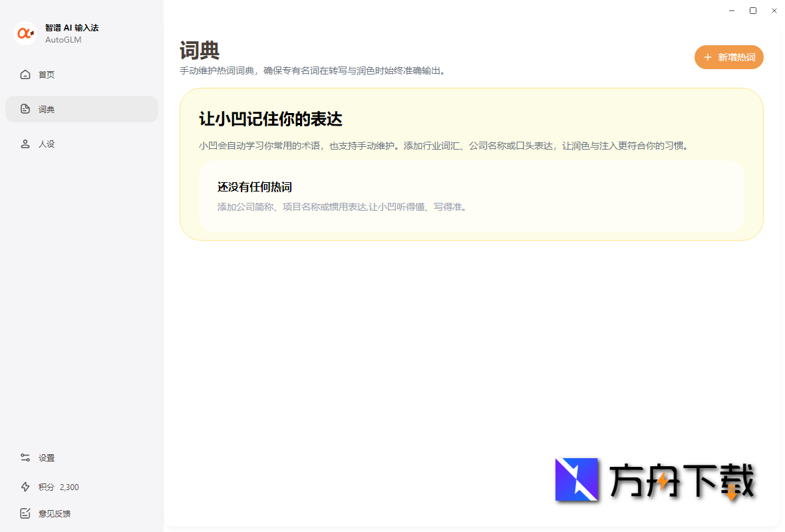Open the 设置 page
This screenshot has height=532, width=785.
pos(47,458)
